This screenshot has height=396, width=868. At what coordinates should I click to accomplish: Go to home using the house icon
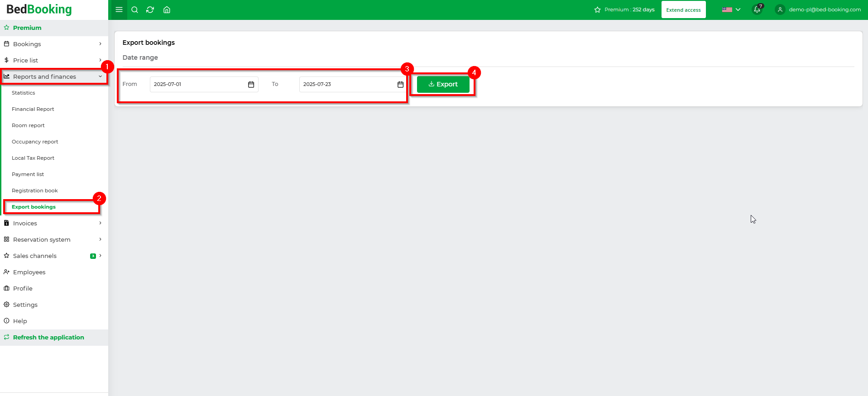coord(167,10)
